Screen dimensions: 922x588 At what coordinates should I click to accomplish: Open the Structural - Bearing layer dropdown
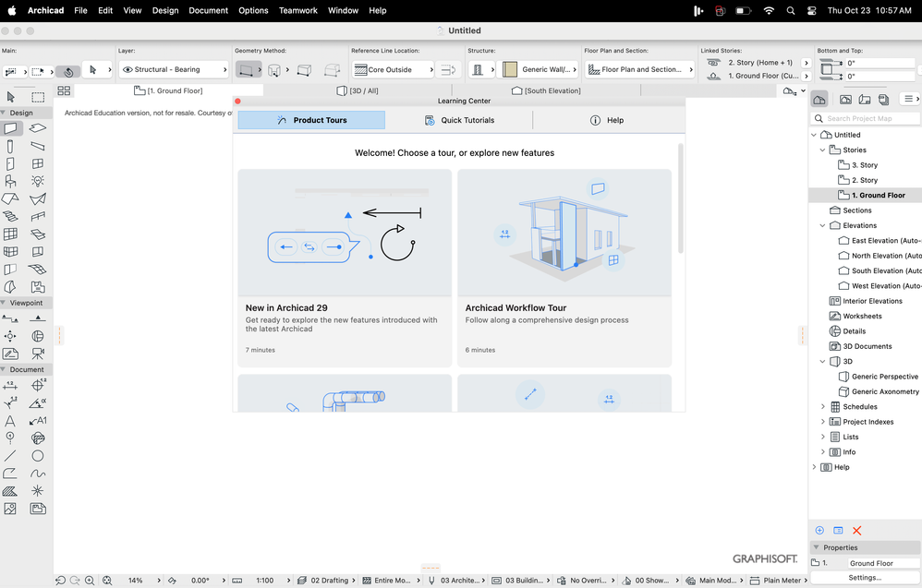(x=174, y=69)
